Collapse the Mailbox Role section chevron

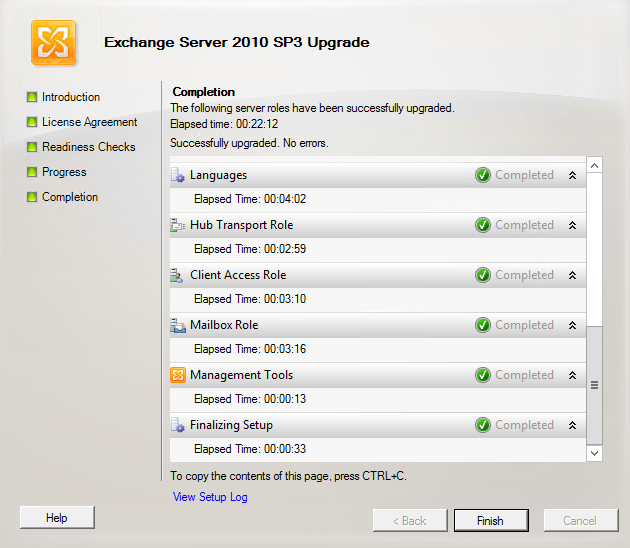[573, 325]
